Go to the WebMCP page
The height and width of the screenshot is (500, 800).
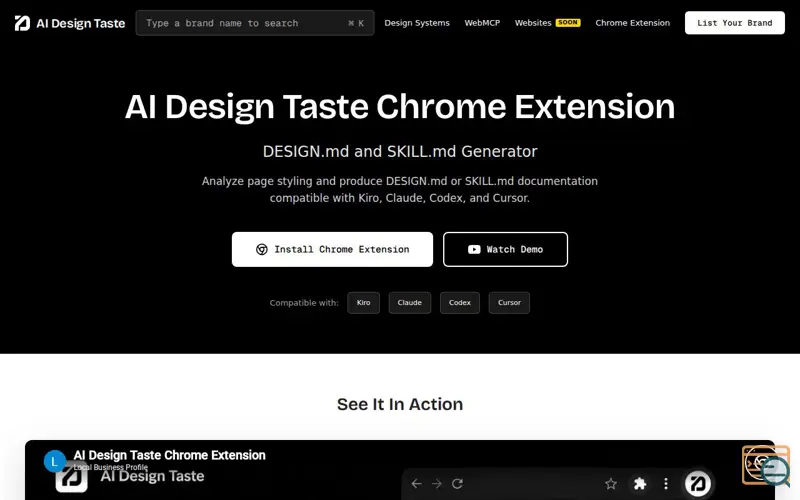click(482, 23)
